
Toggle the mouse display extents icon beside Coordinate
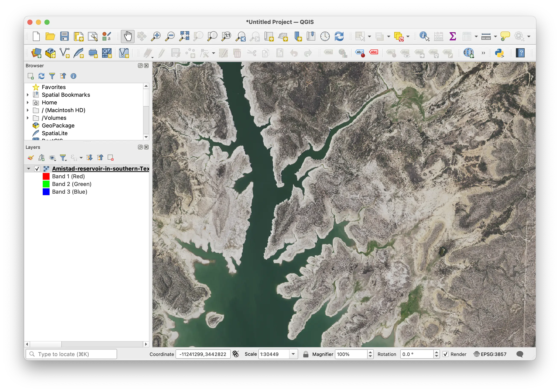[x=236, y=354]
